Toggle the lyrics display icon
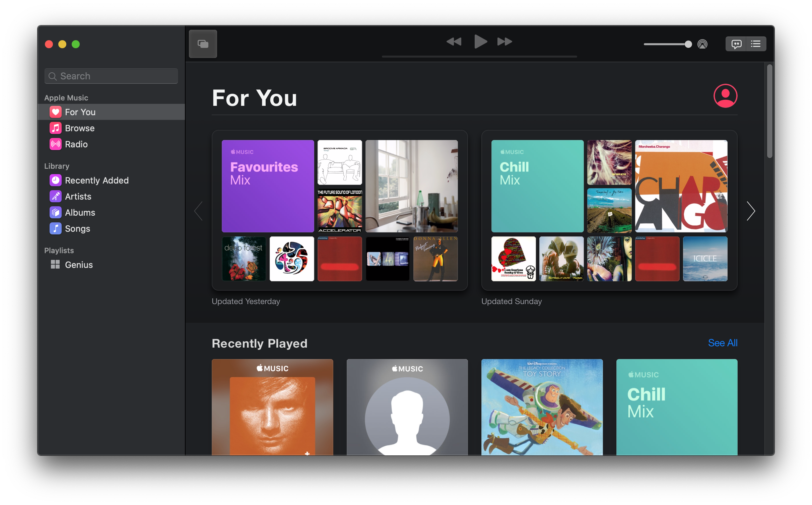The image size is (812, 505). point(736,43)
